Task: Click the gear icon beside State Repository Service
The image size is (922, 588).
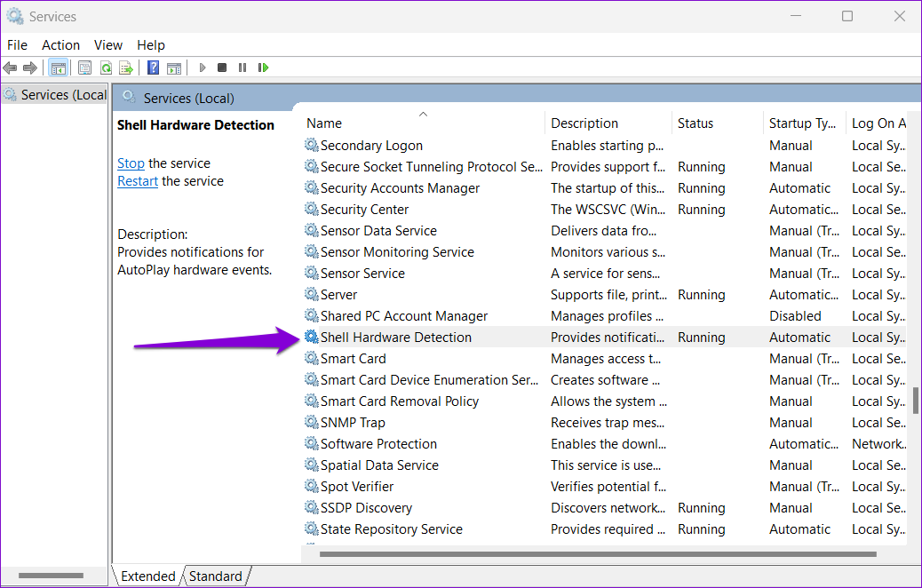Action: click(x=312, y=528)
